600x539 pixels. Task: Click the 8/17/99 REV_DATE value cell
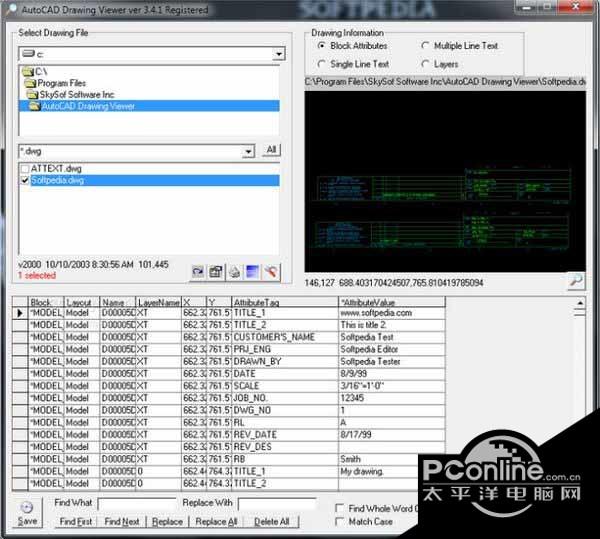392,435
